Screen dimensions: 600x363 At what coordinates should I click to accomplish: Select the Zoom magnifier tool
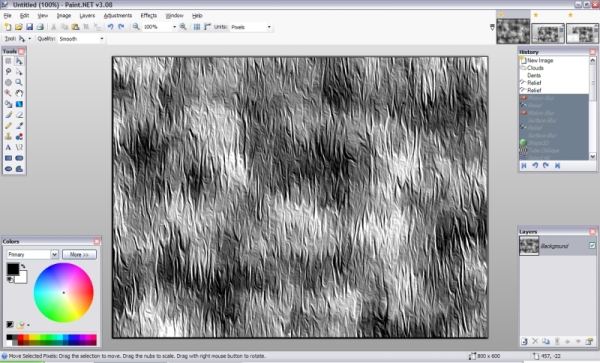click(x=19, y=82)
